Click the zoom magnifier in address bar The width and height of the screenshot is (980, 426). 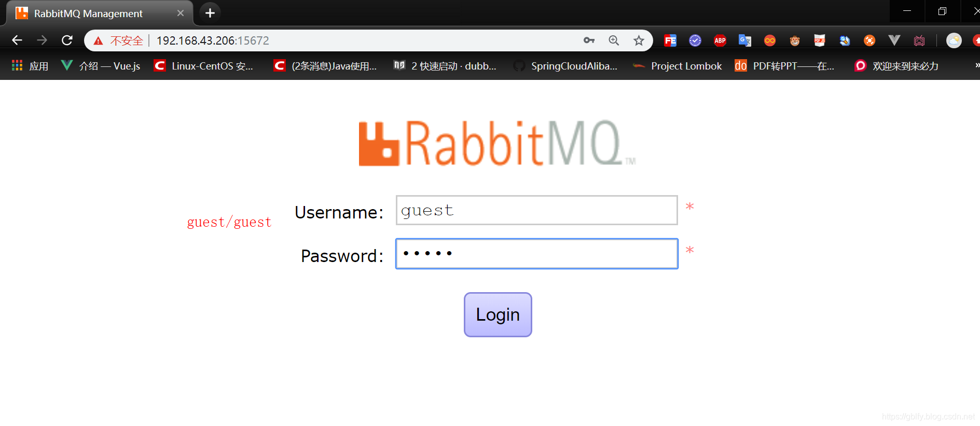[614, 40]
